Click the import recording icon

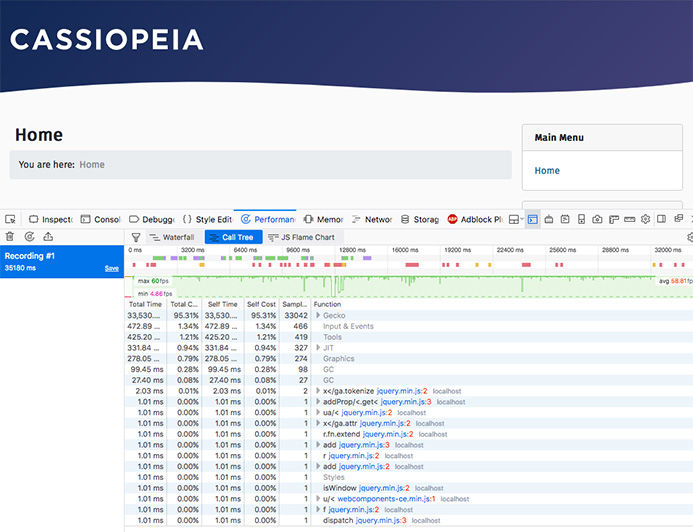(x=47, y=237)
